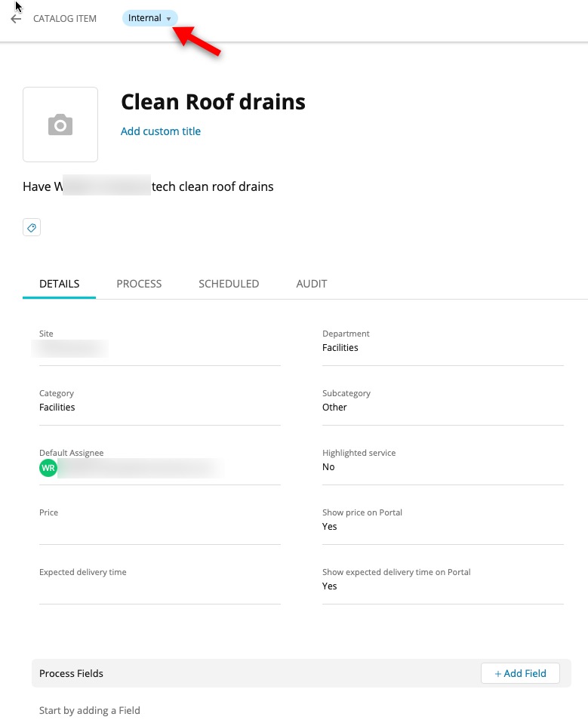
Task: Click the Expected delivery time field
Action: pos(159,587)
